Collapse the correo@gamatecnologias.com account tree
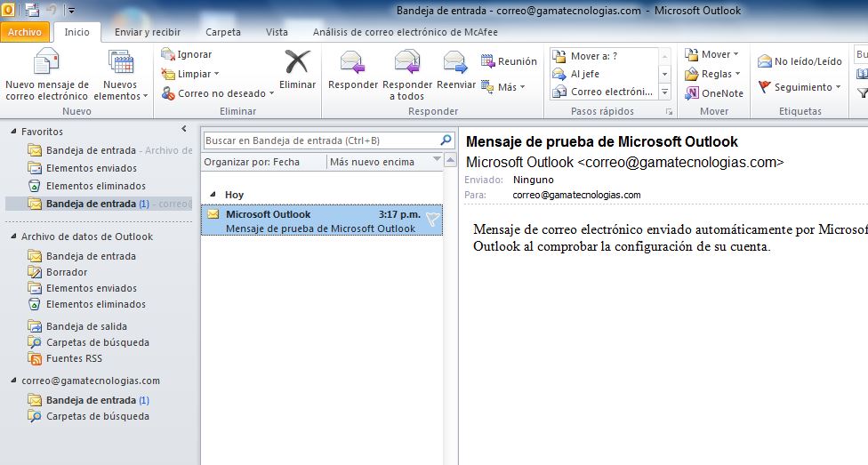868x465 pixels. 13,381
